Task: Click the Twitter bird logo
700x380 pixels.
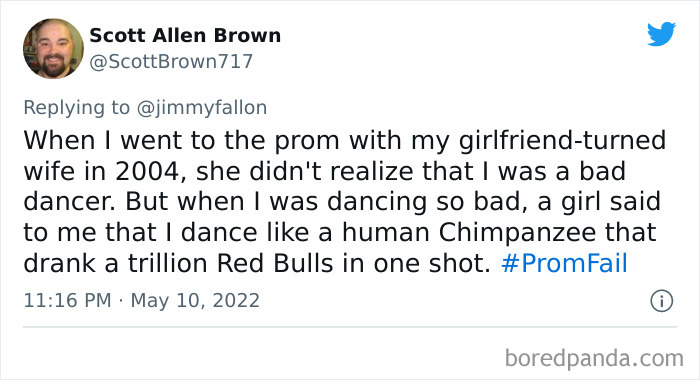Action: (x=662, y=33)
